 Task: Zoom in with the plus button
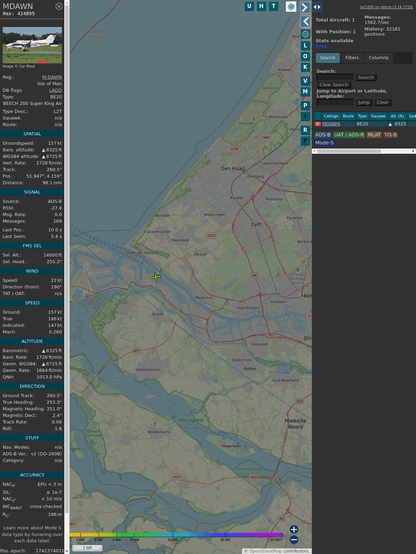[x=294, y=529]
